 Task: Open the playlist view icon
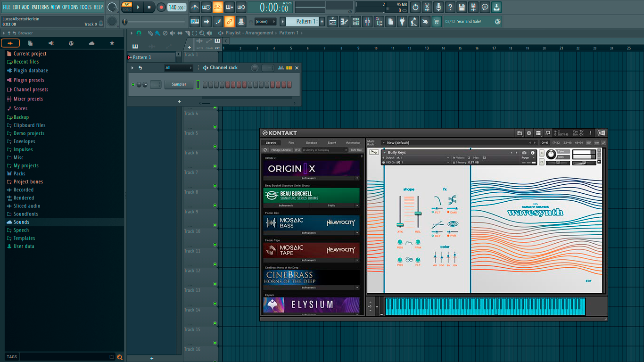[333, 21]
